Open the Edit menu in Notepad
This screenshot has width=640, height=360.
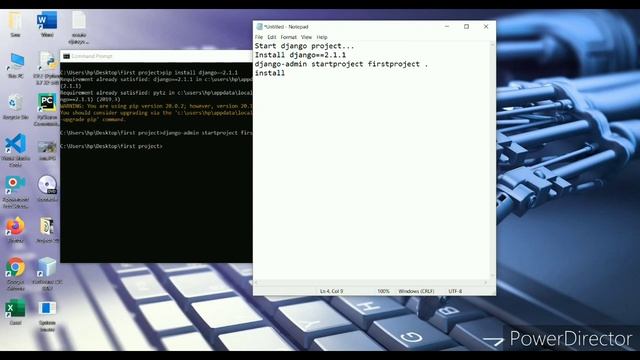pyautogui.click(x=271, y=37)
